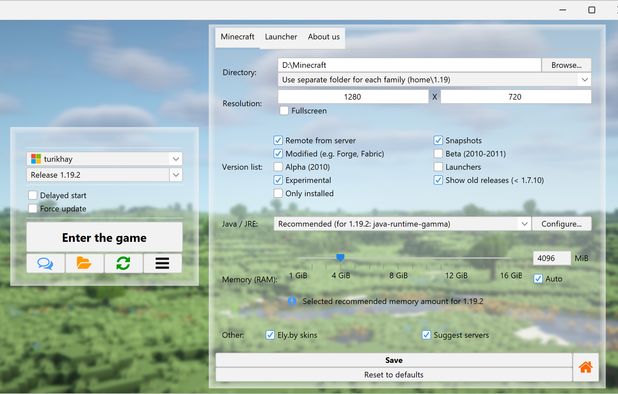The image size is (618, 394).
Task: Expand the Release 1.19.2 version dropdown
Action: tap(176, 175)
